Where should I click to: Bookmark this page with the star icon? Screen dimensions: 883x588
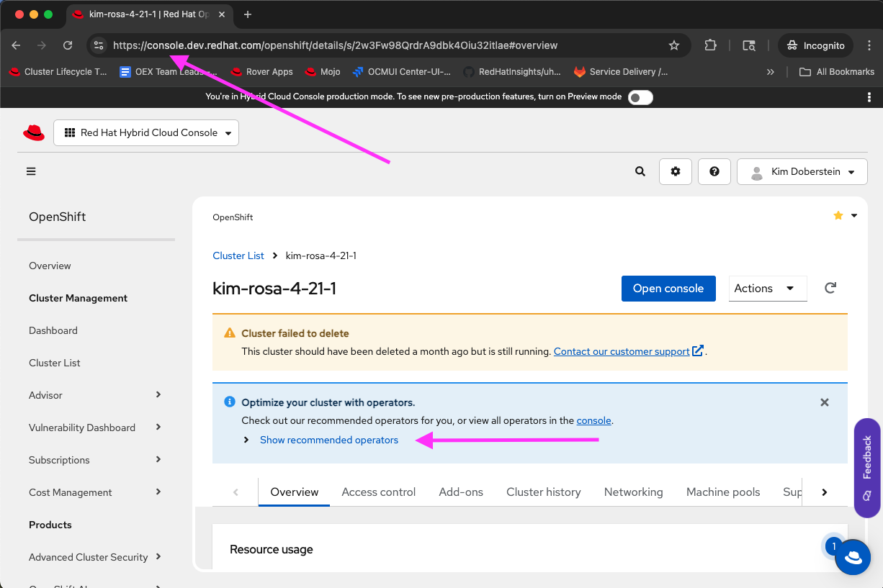tap(674, 45)
